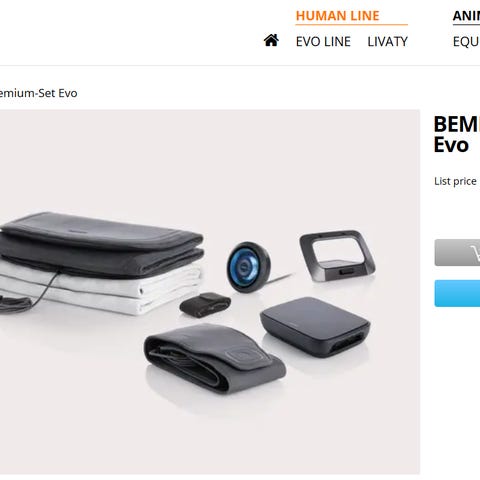This screenshot has height=480, width=480.
Task: Open the HUMAN LINE menu
Action: click(337, 16)
